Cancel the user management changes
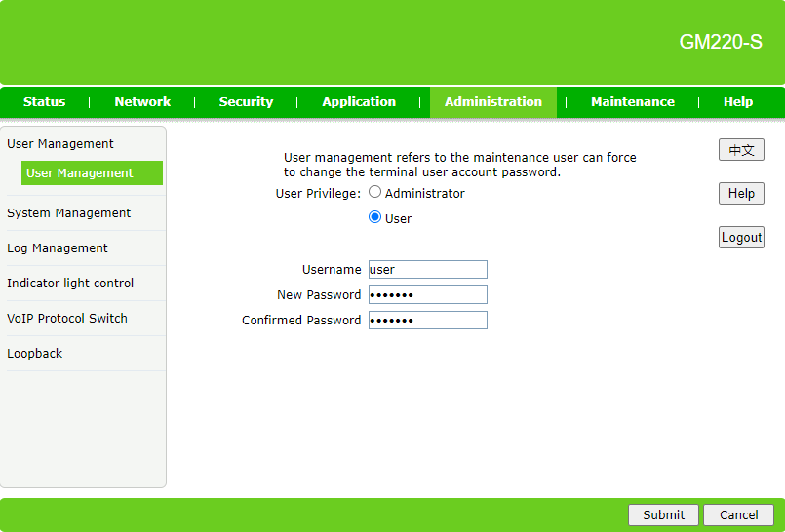 click(738, 515)
